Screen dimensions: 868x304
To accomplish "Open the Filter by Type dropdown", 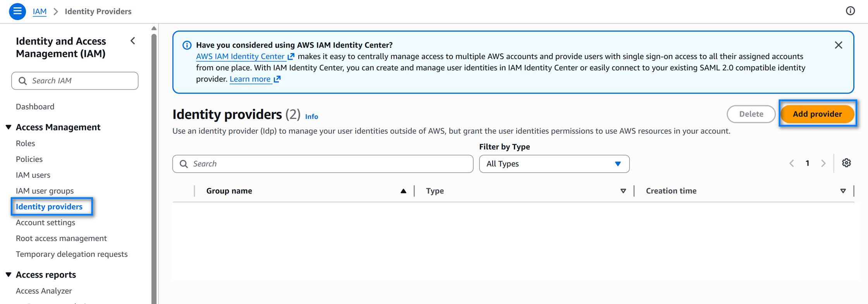I will pyautogui.click(x=554, y=164).
